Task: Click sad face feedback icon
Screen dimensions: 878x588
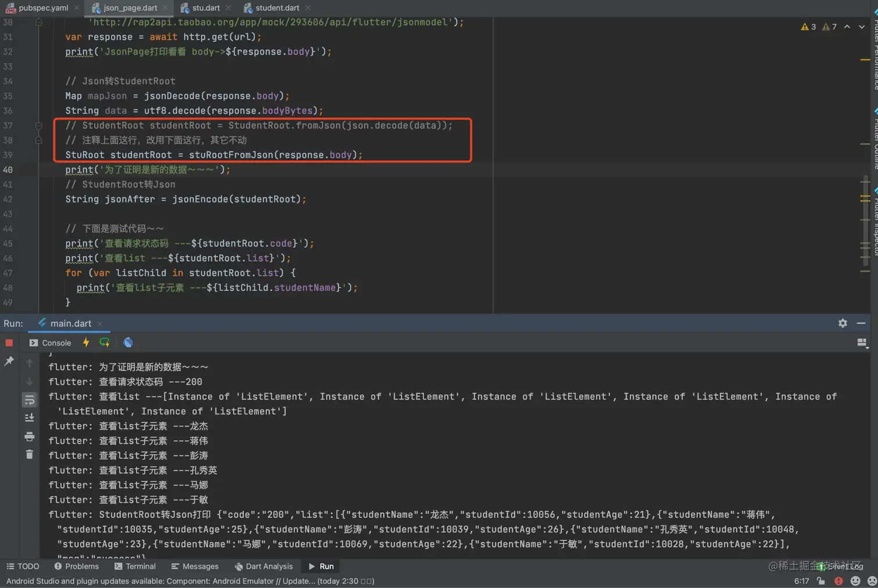Action: 872,581
